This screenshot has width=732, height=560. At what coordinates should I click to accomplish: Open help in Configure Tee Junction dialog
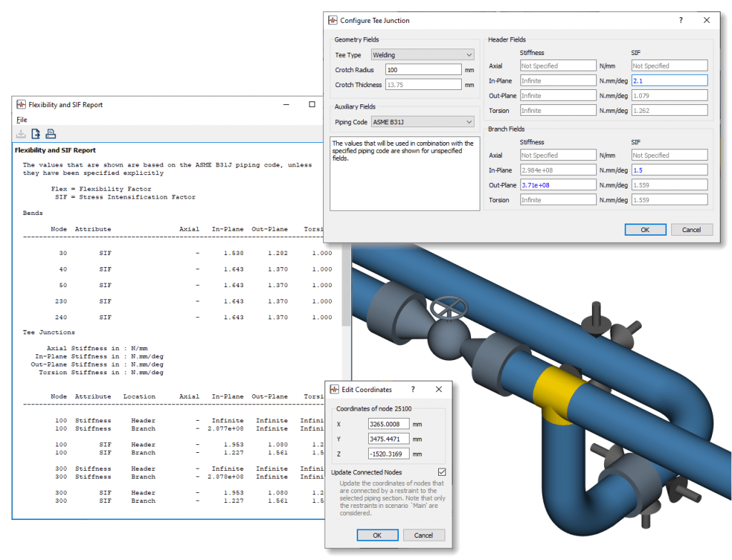(x=681, y=21)
